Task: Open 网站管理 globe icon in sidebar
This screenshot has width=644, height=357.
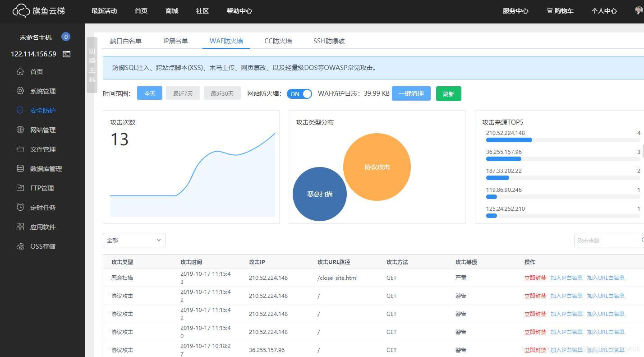Action: click(20, 130)
